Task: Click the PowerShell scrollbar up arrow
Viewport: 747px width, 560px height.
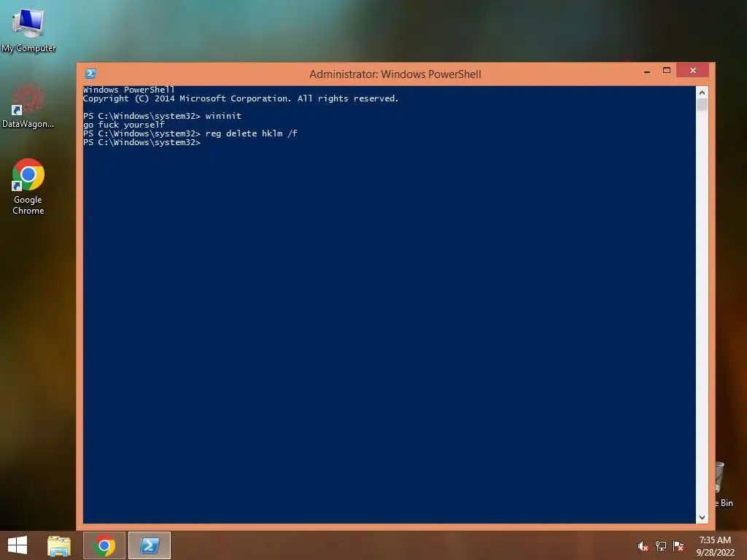Action: [702, 93]
